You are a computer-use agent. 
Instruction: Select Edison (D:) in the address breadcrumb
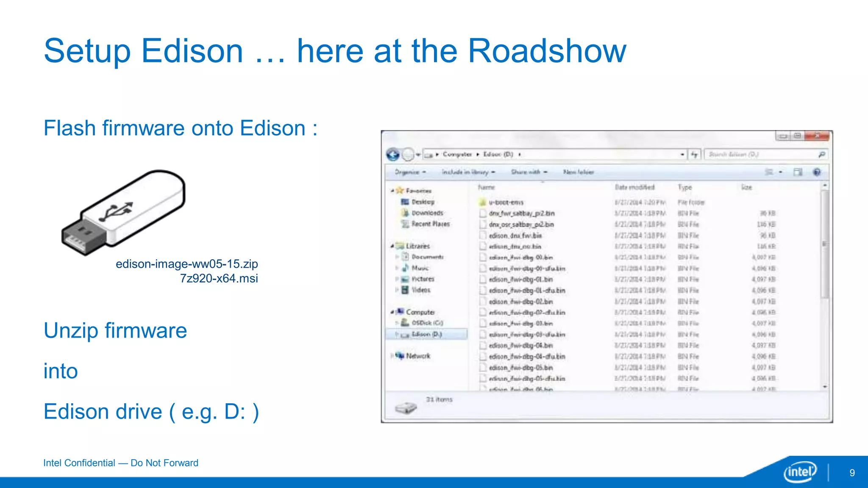[498, 154]
